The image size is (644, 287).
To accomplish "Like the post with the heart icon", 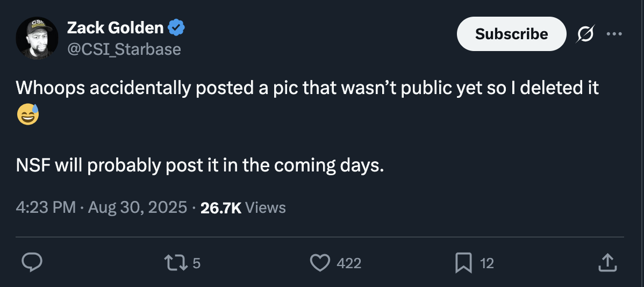I will pos(320,263).
